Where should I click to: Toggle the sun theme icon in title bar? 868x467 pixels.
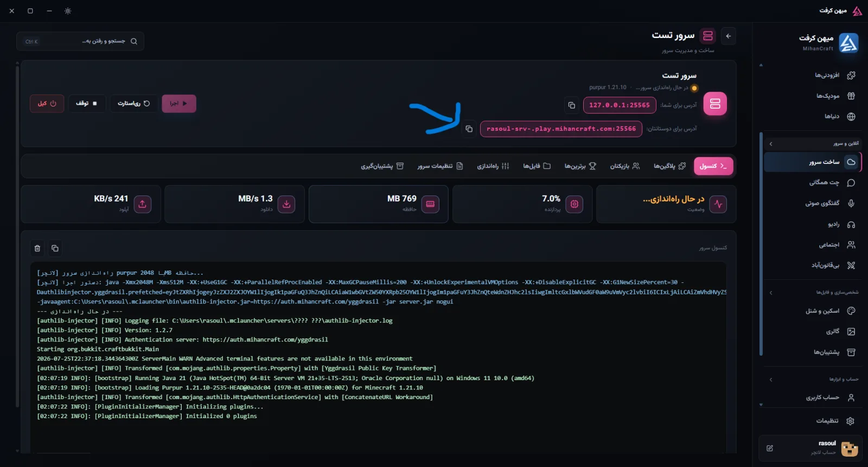tap(68, 11)
